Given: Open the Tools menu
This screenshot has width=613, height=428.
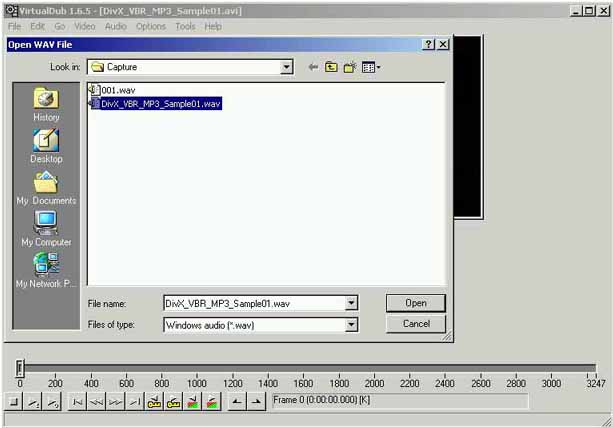Looking at the screenshot, I should click(x=185, y=27).
